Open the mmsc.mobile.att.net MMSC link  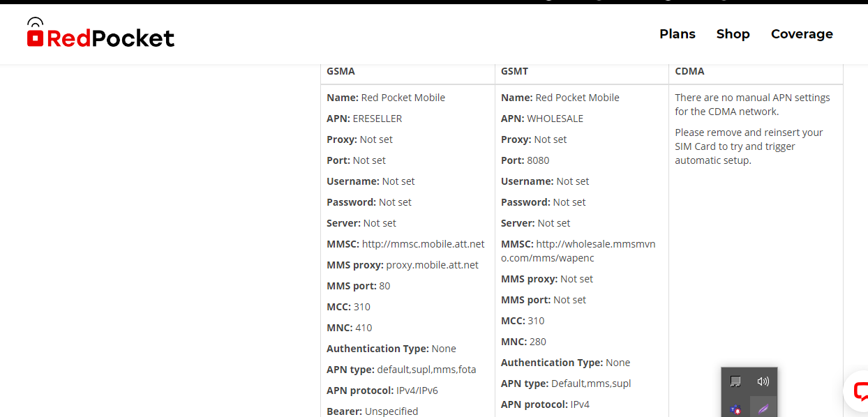pyautogui.click(x=422, y=243)
